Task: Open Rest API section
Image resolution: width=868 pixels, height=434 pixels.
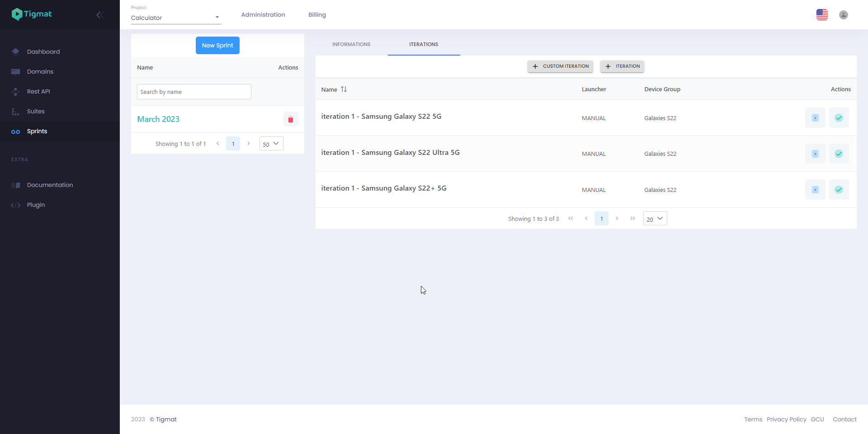Action: [x=38, y=91]
